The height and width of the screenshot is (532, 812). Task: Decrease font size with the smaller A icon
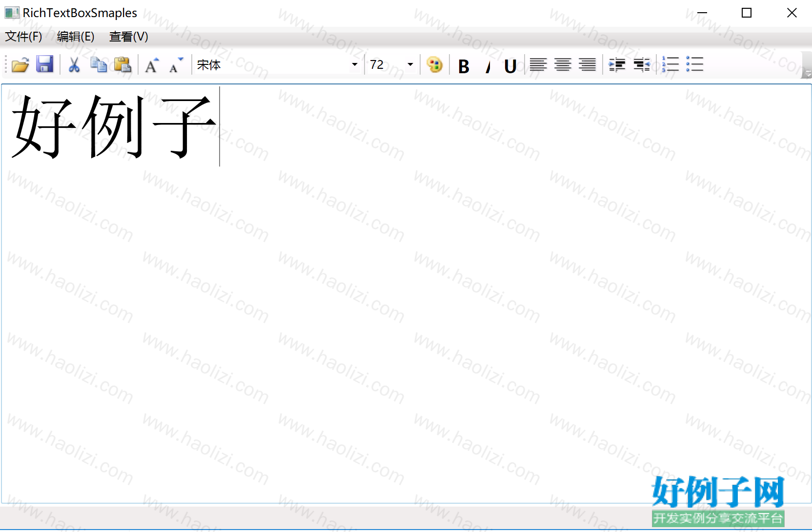pos(176,64)
